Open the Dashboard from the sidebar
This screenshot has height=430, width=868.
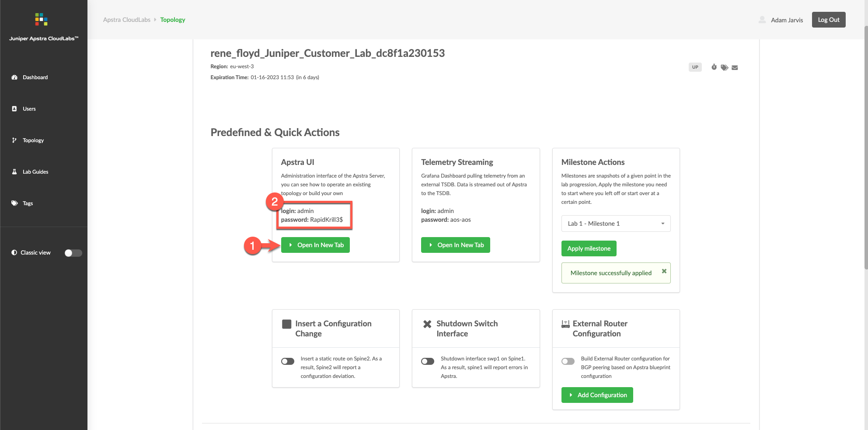(x=35, y=77)
